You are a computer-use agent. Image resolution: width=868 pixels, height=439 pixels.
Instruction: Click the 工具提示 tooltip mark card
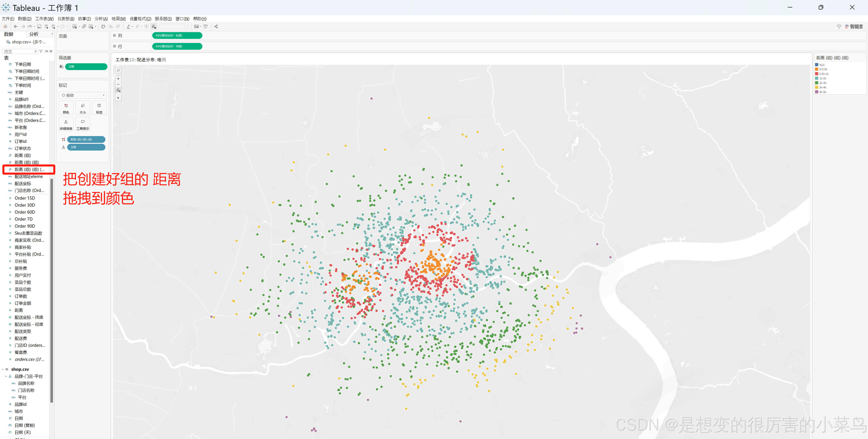tap(83, 124)
